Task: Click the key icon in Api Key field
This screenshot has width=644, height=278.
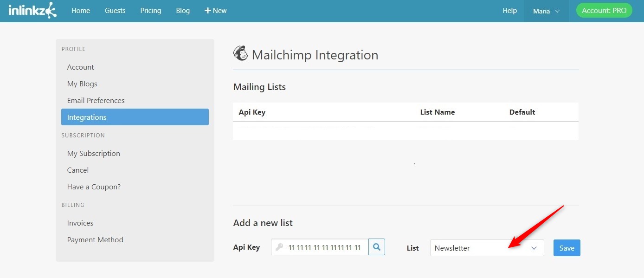Action: 279,247
